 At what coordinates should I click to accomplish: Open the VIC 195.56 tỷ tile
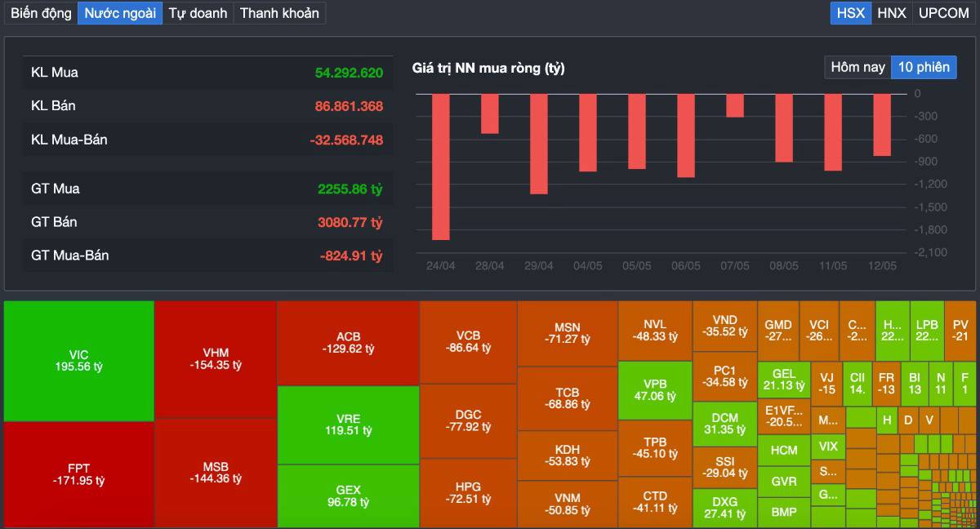click(x=79, y=361)
